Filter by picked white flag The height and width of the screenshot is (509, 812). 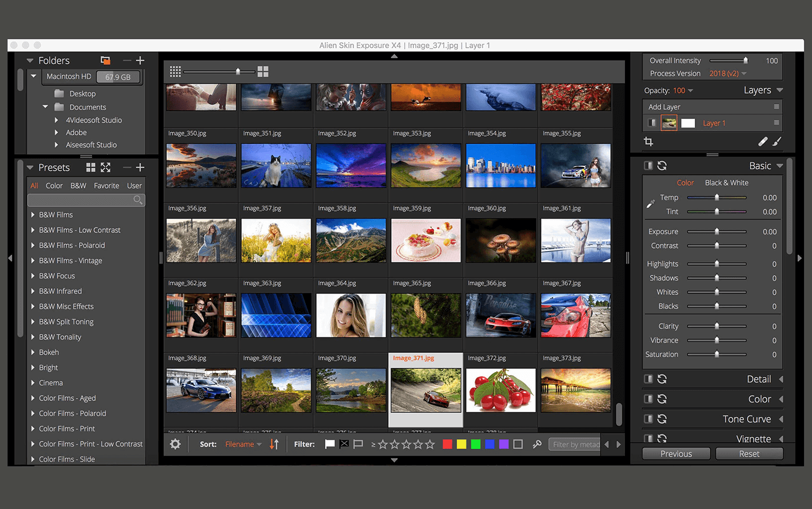coord(330,444)
